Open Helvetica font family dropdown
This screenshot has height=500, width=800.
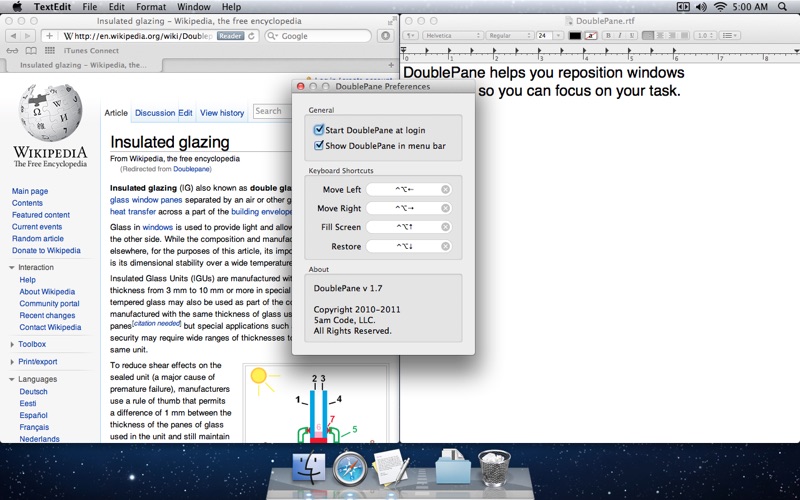click(x=453, y=35)
